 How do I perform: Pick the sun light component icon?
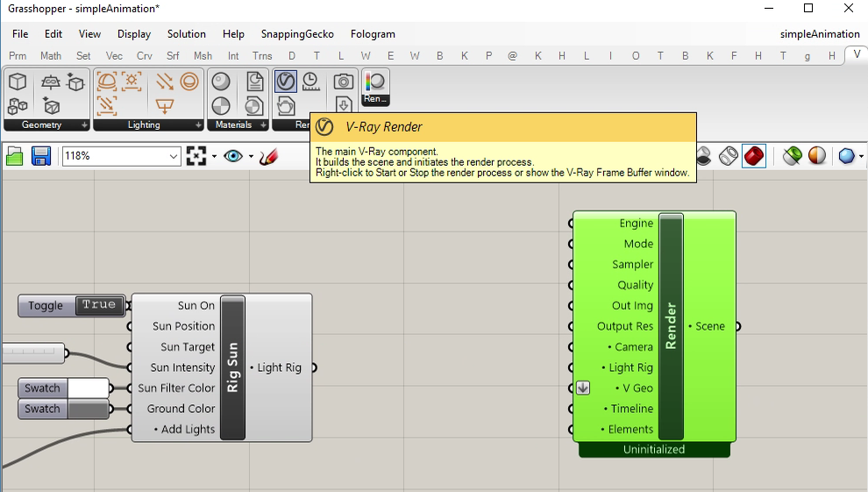coord(132,82)
